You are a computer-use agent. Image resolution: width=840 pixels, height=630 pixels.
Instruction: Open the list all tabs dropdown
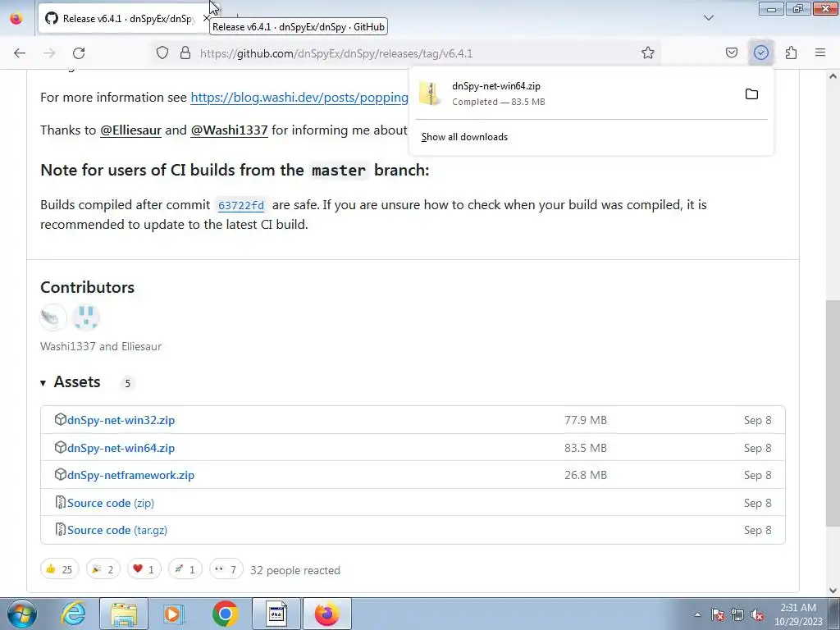tap(708, 18)
